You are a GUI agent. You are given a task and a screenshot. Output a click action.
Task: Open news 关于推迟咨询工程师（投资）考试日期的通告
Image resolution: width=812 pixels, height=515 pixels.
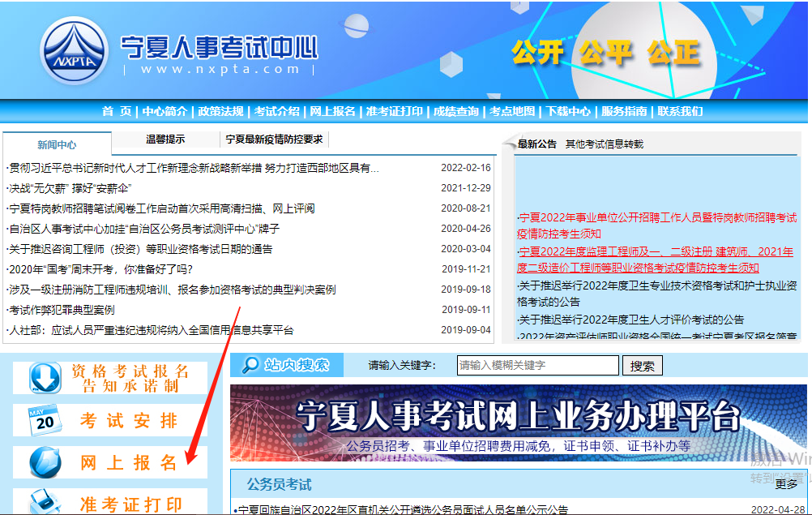click(x=139, y=249)
